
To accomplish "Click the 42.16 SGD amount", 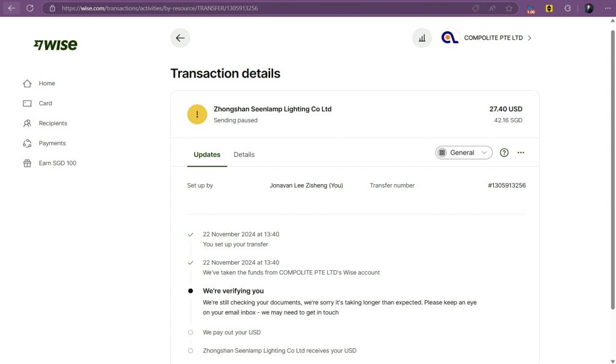I will click(x=508, y=120).
